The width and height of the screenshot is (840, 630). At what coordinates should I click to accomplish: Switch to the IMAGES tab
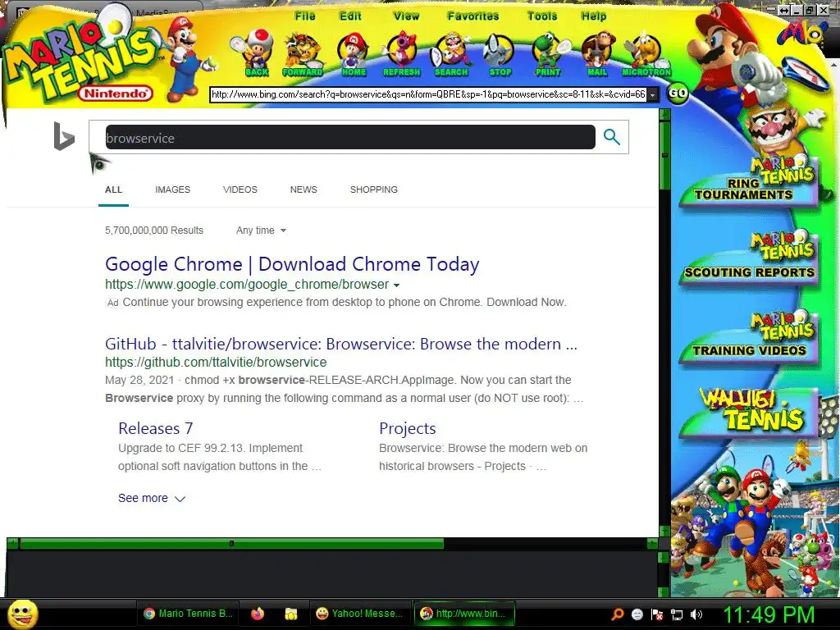click(x=172, y=189)
